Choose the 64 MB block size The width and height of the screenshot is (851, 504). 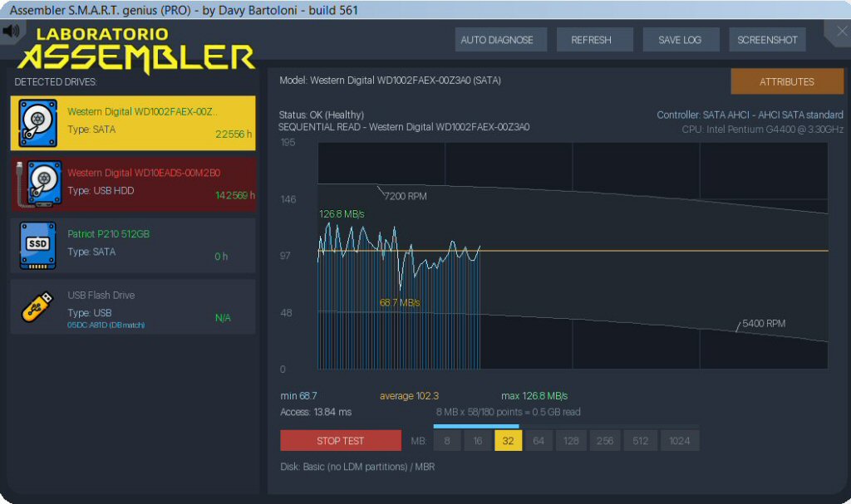point(539,441)
